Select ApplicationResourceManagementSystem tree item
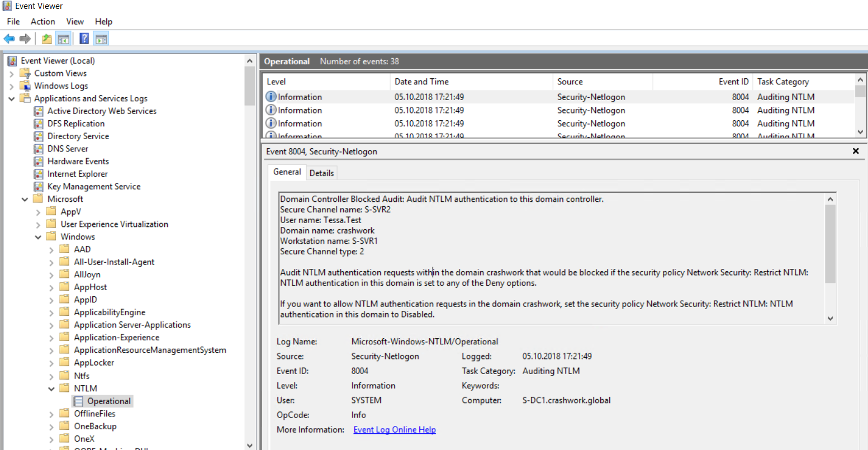The height and width of the screenshot is (450, 868). [x=150, y=350]
